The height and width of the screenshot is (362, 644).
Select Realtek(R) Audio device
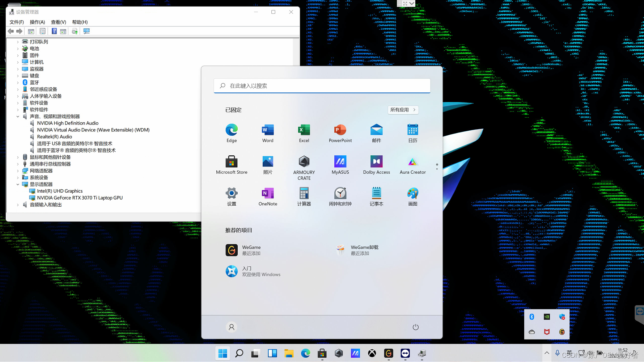point(54,137)
